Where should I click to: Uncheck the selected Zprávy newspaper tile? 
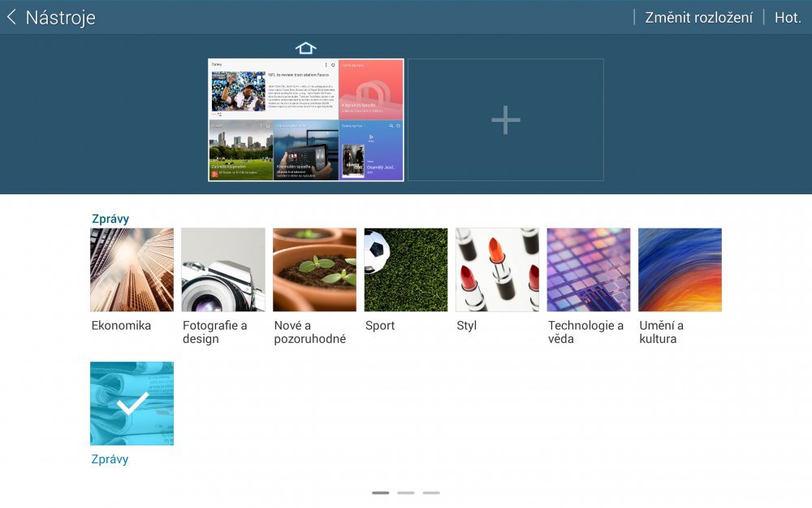pos(132,403)
